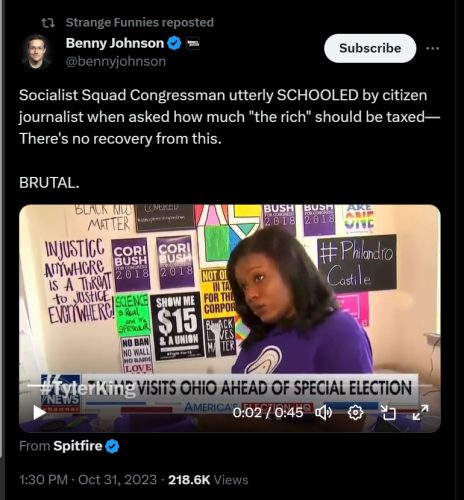Open the Spitfire video source link

click(78, 446)
